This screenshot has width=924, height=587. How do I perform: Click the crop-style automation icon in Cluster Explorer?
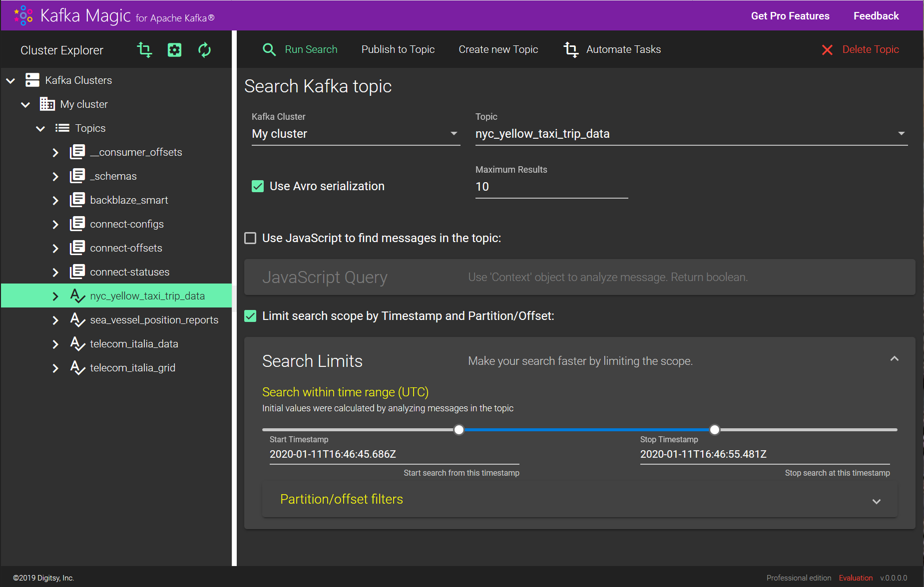144,50
